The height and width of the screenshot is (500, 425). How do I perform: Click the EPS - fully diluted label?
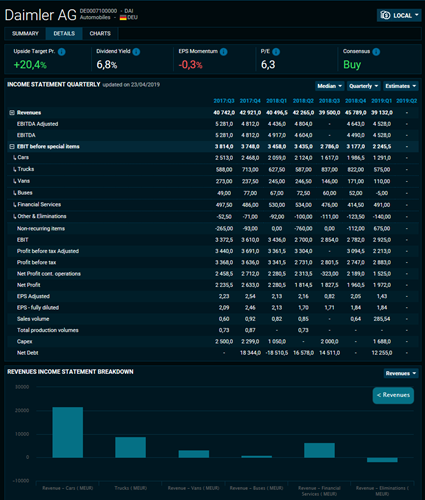pos(38,308)
